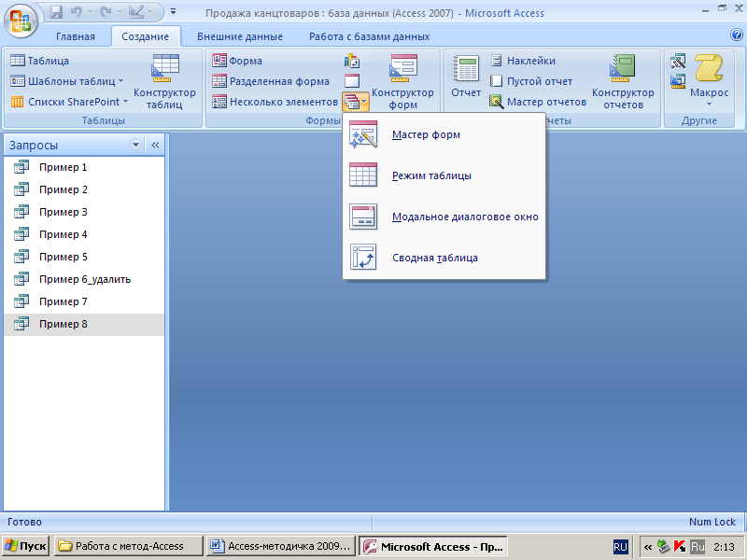747x560 pixels.
Task: Create a Пустой отчет
Action: [x=531, y=81]
